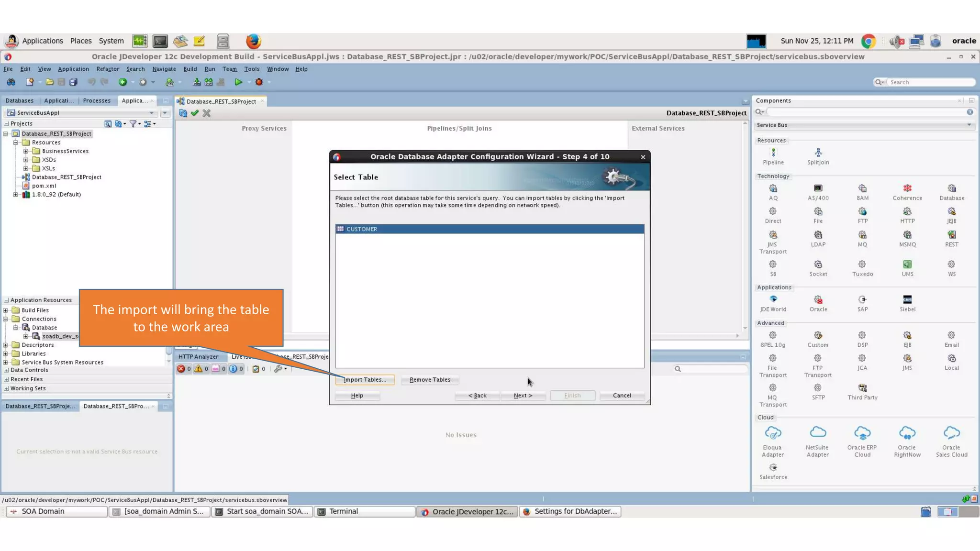
Task: Select the CUSTOMER table row
Action: tap(489, 229)
